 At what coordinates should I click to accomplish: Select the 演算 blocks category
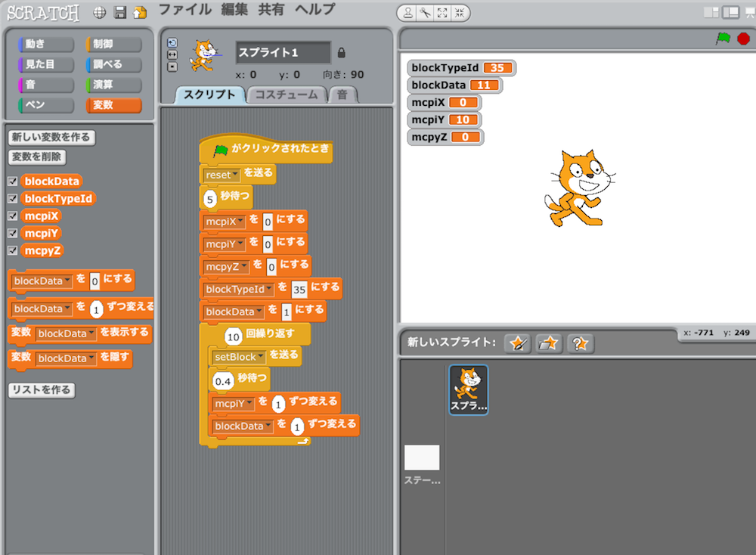coord(114,85)
